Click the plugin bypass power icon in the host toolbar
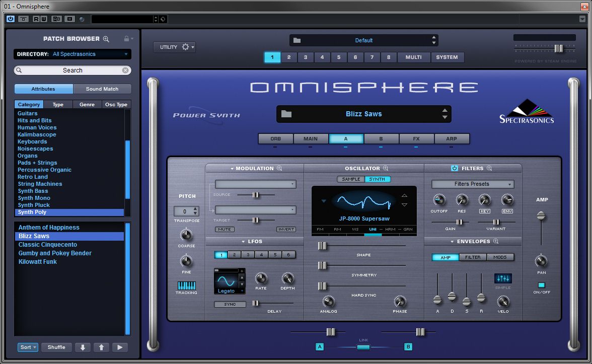The width and height of the screenshot is (592, 364). click(10, 19)
